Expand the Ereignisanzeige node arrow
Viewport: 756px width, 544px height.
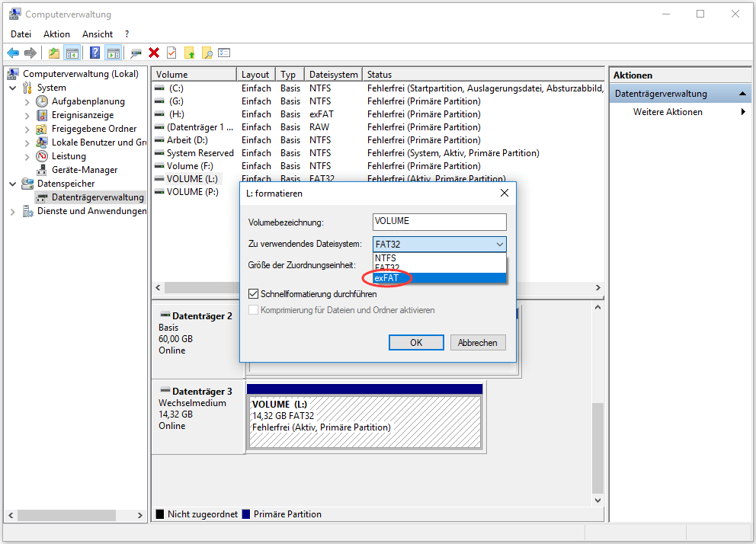click(27, 116)
